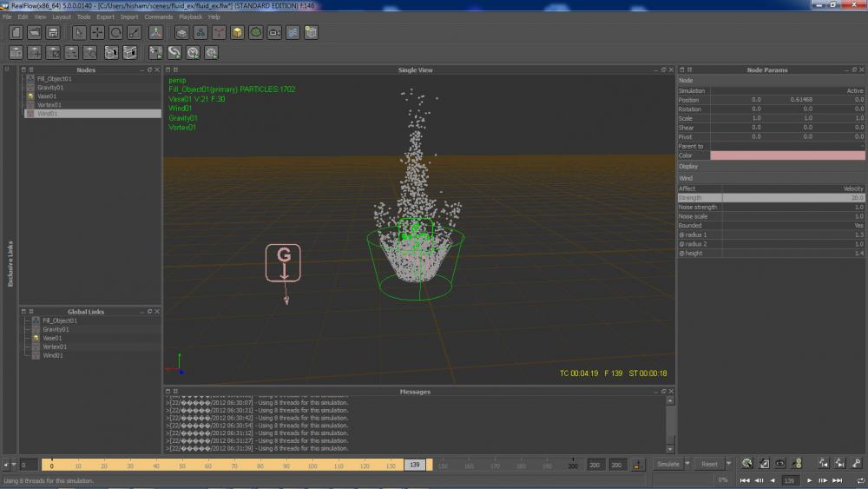This screenshot has height=489, width=868.
Task: Click the Simulate button
Action: [668, 464]
